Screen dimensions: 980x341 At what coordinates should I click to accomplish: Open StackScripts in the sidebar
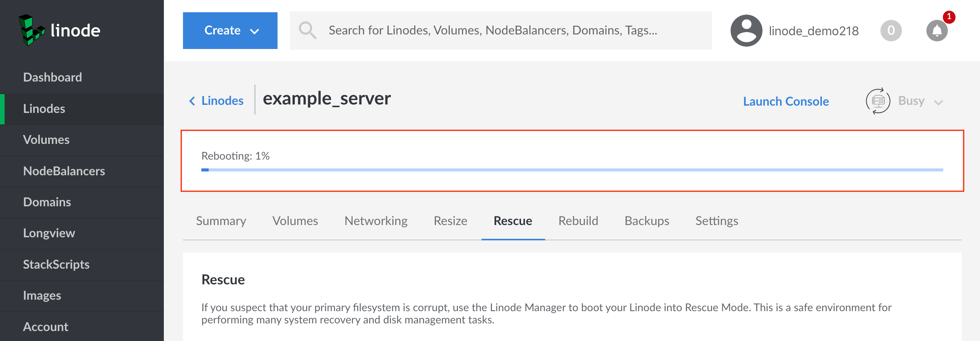56,264
